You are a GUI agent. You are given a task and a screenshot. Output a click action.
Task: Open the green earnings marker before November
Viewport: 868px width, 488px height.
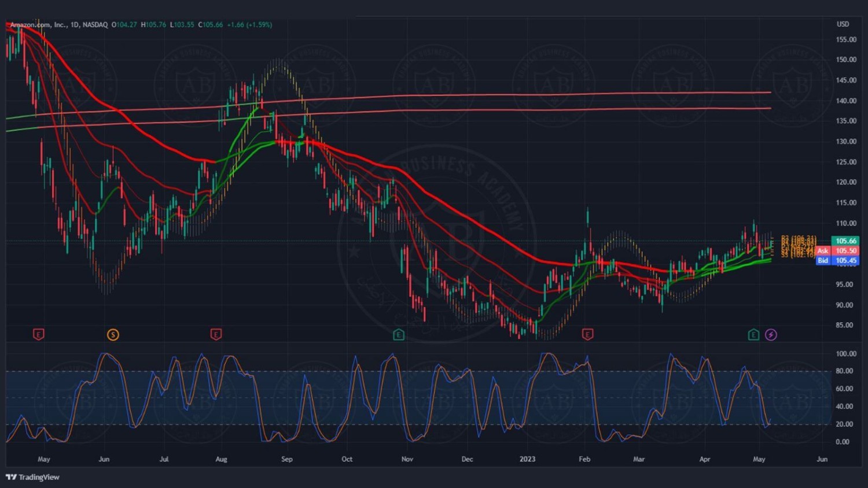399,334
